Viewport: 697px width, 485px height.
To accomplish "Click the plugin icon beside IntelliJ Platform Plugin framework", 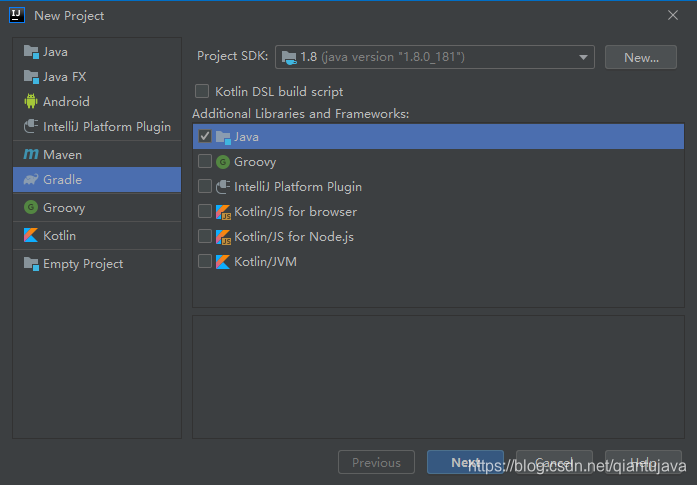I will point(223,187).
